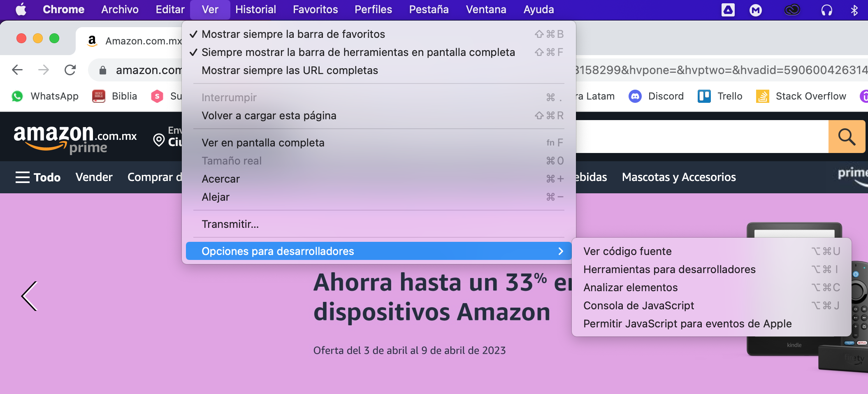Open the Favoritos menu
Screen dimensions: 868x394
316,9
